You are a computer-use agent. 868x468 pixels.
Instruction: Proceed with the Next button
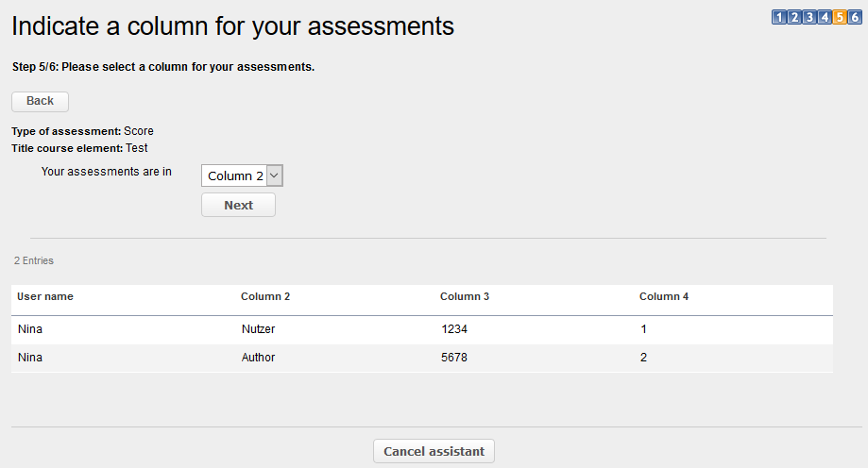pos(238,205)
